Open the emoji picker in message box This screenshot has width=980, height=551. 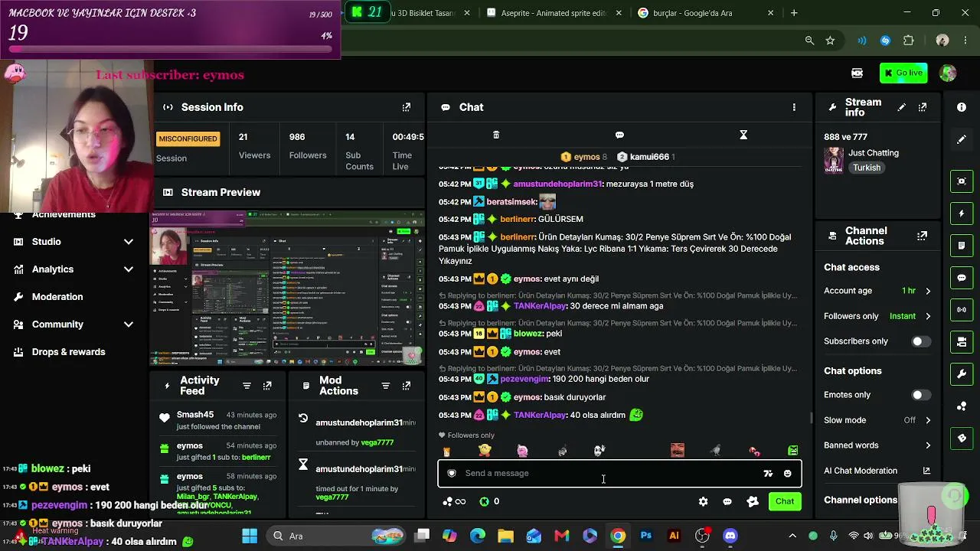coord(787,474)
